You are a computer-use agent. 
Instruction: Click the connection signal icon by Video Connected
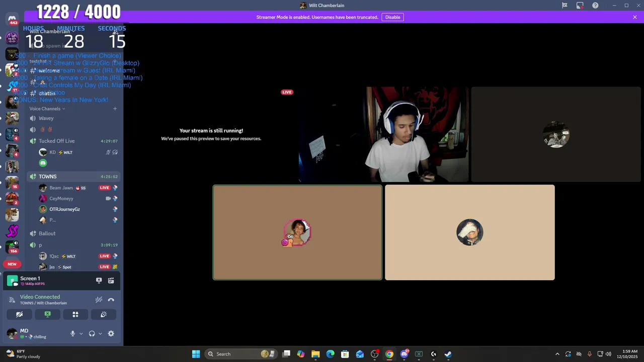point(12,300)
